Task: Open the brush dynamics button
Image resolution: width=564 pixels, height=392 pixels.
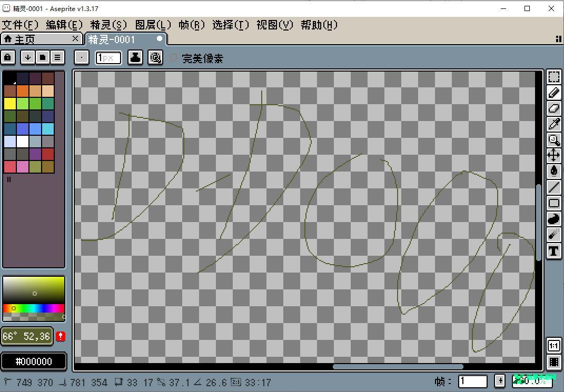Action: [x=155, y=57]
